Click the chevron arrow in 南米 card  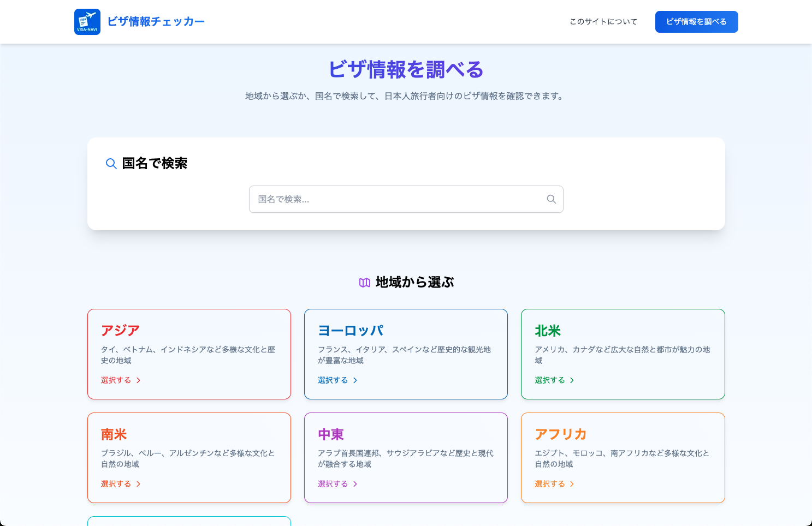[x=138, y=484]
